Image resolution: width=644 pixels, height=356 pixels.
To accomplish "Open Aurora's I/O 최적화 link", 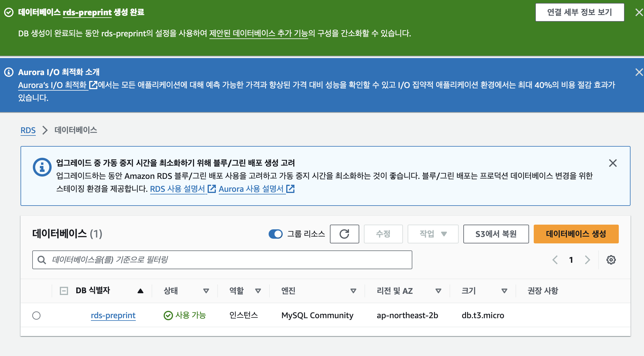I will tap(52, 85).
